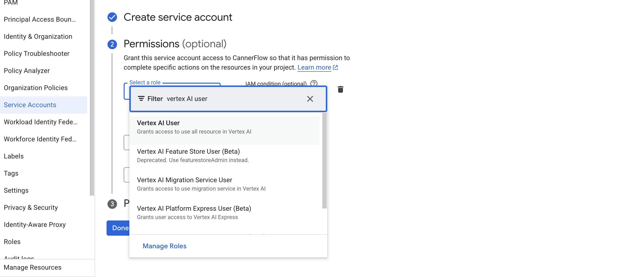Open the IAM condition help icon
The width and height of the screenshot is (644, 277).
coord(314,83)
